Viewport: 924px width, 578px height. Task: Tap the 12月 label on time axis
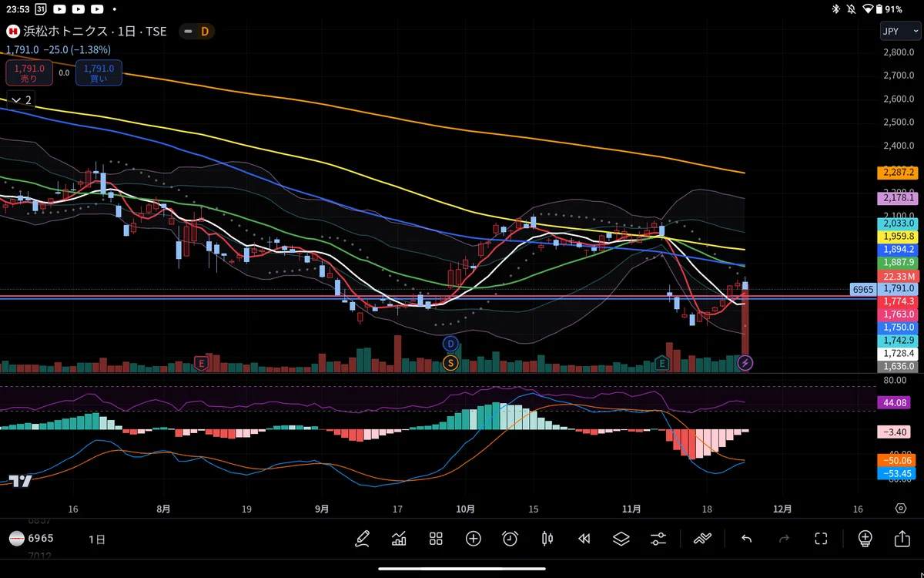click(782, 509)
